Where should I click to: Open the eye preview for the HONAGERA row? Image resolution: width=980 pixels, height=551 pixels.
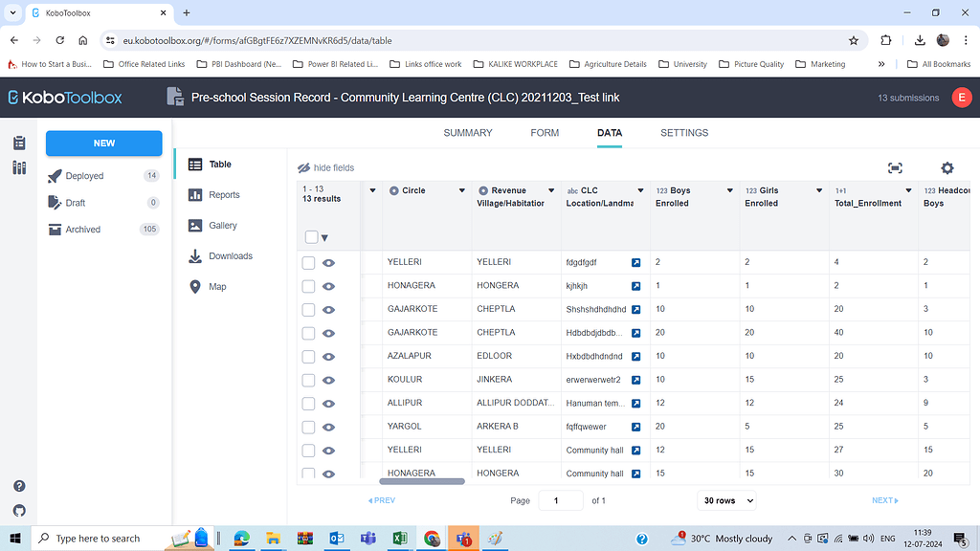point(329,285)
